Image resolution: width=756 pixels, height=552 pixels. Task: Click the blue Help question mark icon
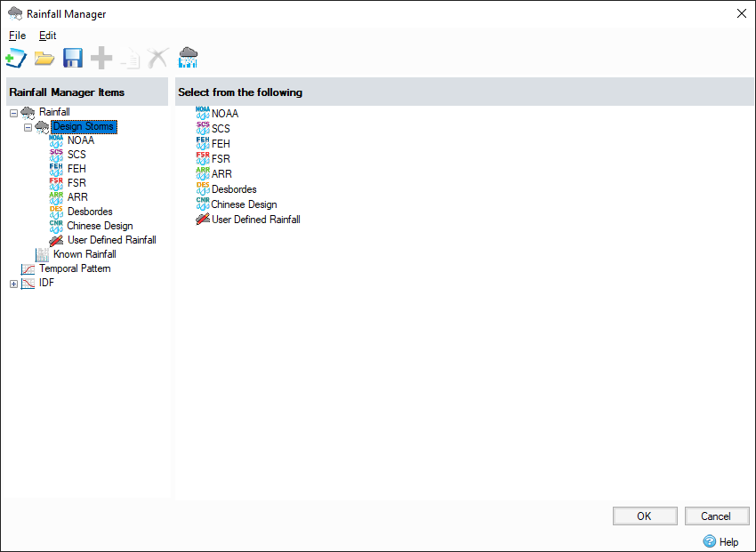point(709,541)
